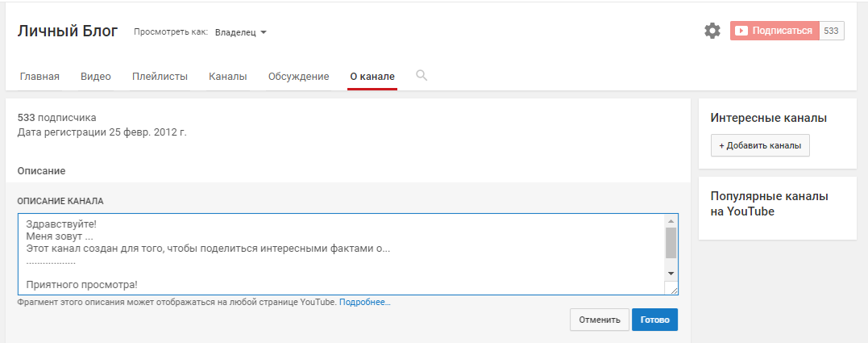
Task: Open the Главная tab
Action: [x=39, y=77]
